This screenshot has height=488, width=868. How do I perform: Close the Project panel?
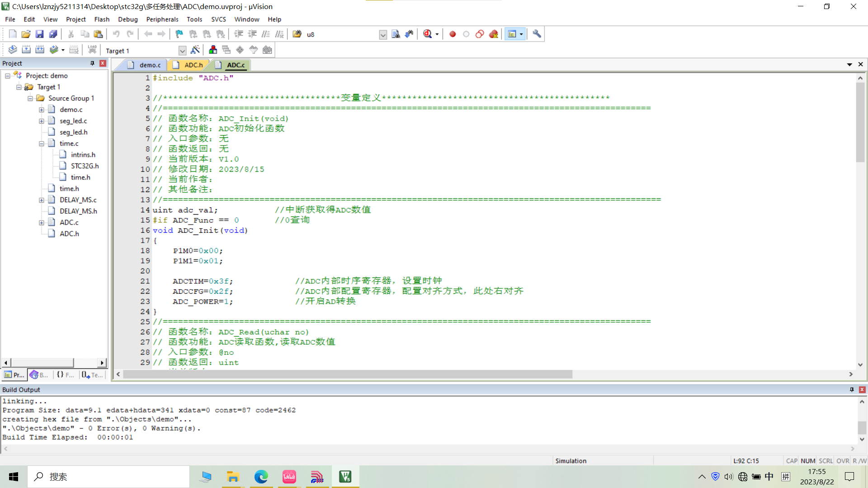(x=103, y=63)
